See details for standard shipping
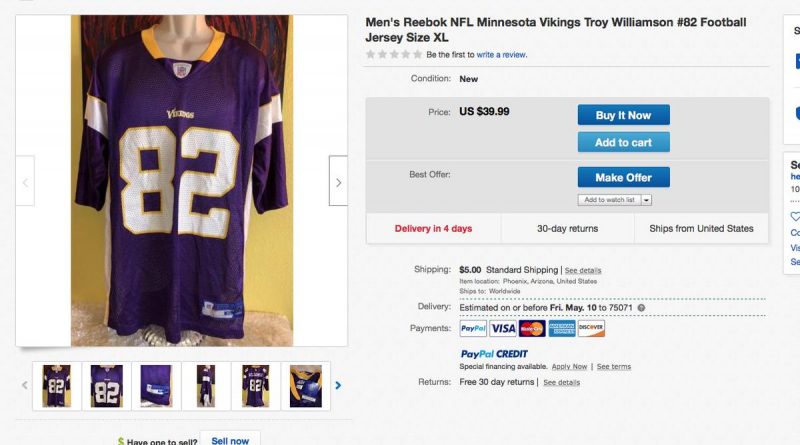 point(583,270)
